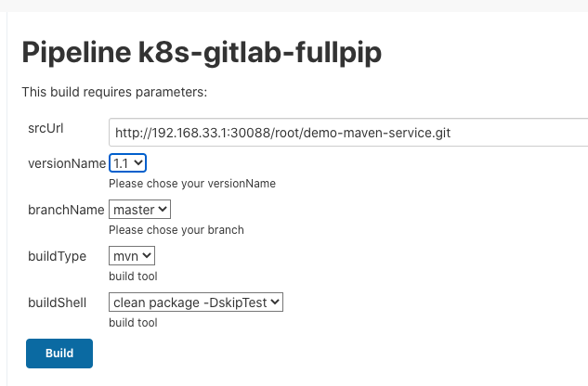The image size is (588, 386).
Task: Click 'Please chose your versionName' help text
Action: (192, 184)
